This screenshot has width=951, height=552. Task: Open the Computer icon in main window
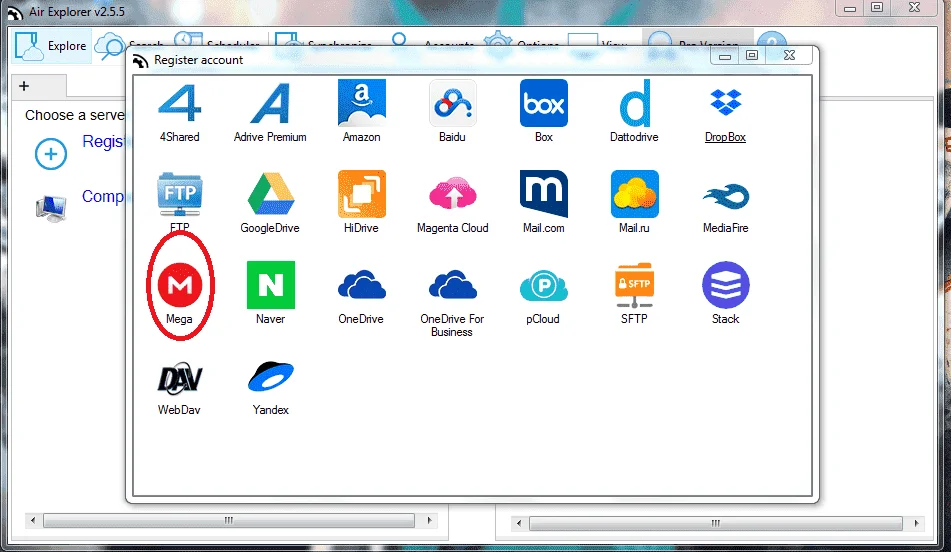point(51,207)
